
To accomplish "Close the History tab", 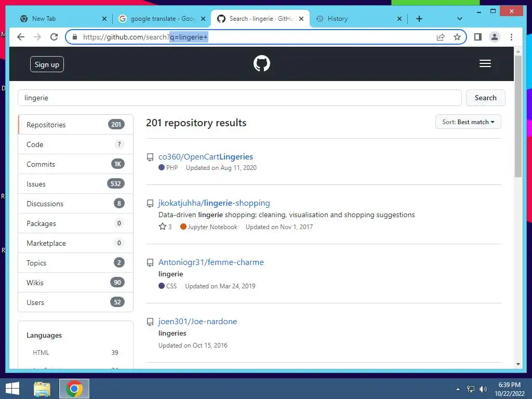I will click(x=400, y=19).
